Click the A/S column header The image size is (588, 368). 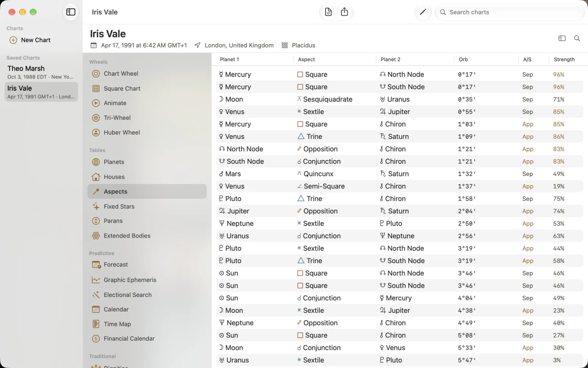pos(527,59)
